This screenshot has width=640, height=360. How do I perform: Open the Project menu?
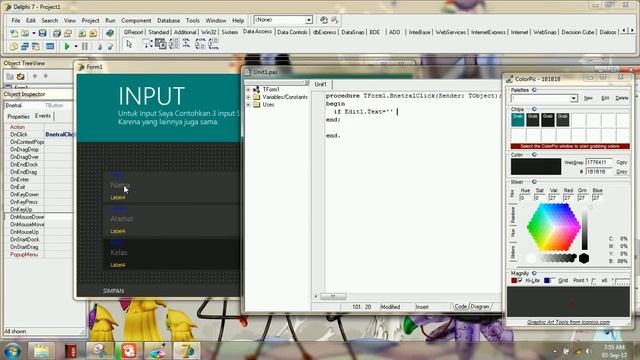coord(90,20)
